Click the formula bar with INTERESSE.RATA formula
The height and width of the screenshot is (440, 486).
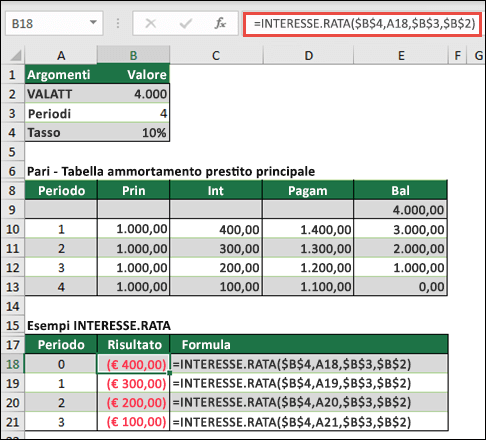(363, 24)
